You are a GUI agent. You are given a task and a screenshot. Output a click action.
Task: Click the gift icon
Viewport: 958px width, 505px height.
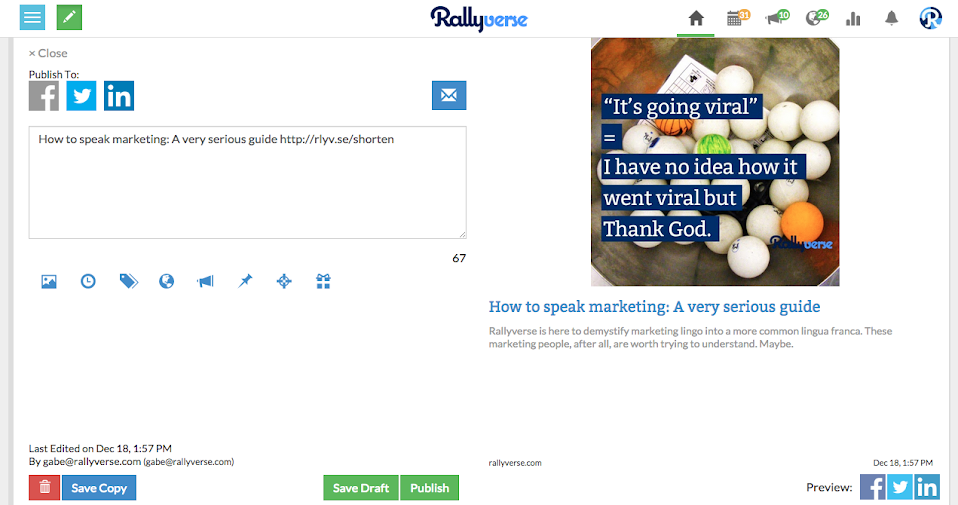tap(323, 281)
